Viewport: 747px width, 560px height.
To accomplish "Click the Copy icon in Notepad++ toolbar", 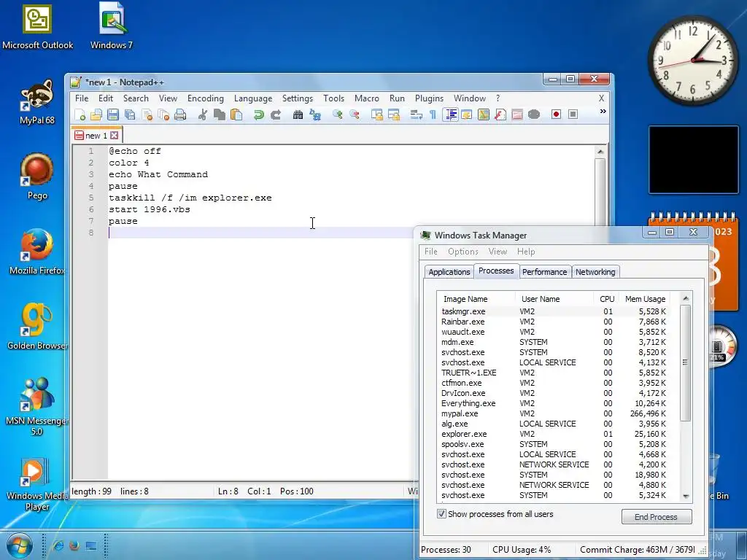I will tap(219, 114).
